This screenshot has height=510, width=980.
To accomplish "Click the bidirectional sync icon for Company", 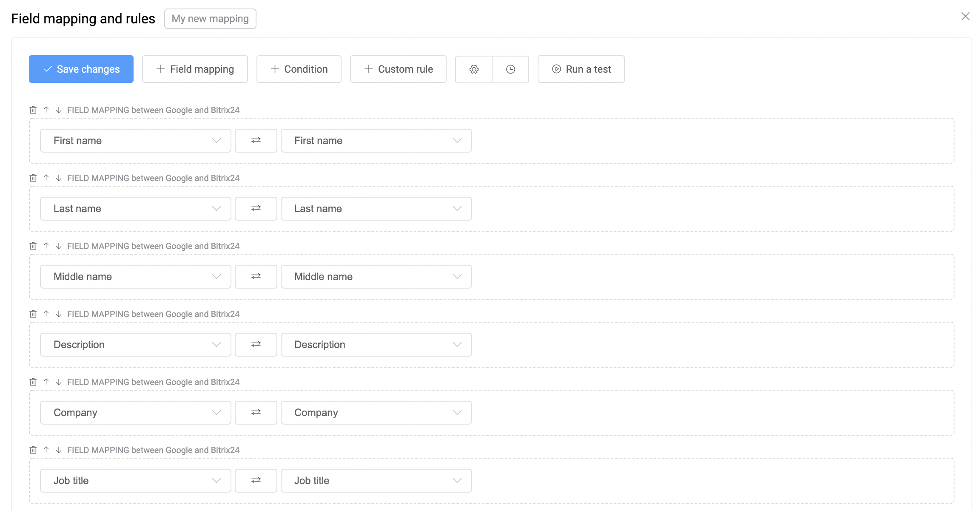I will 256,412.
